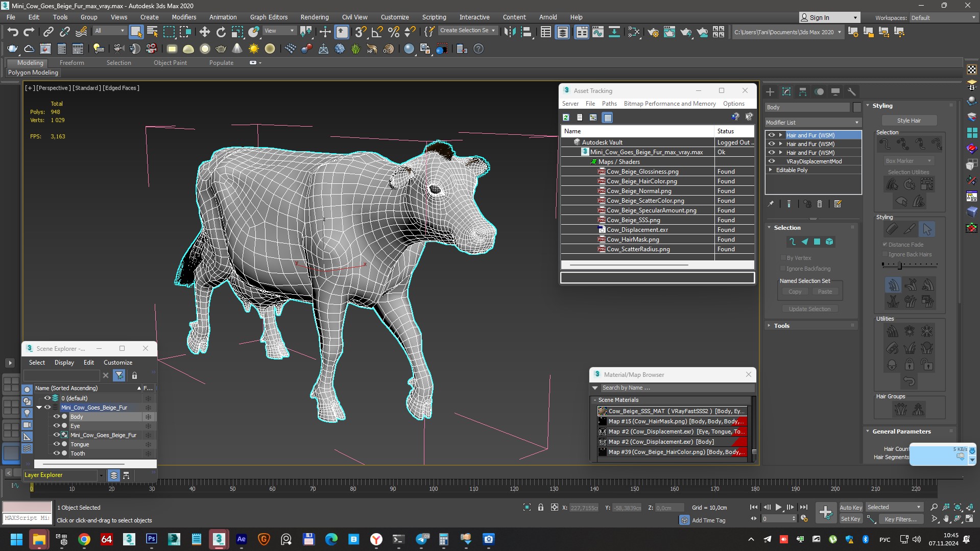This screenshot has width=980, height=551.
Task: Open the Graph Editors menu
Action: pos(269,17)
